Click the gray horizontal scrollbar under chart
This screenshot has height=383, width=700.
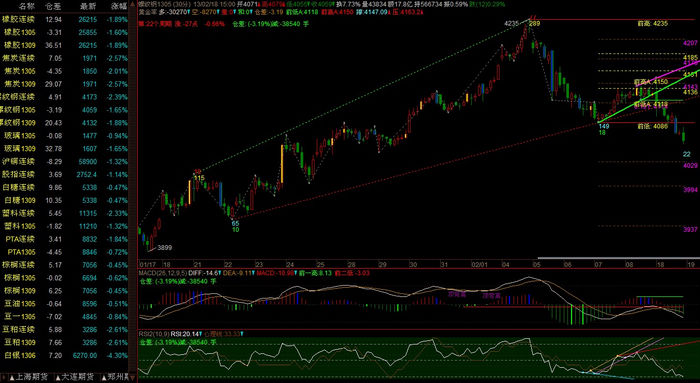(618, 258)
